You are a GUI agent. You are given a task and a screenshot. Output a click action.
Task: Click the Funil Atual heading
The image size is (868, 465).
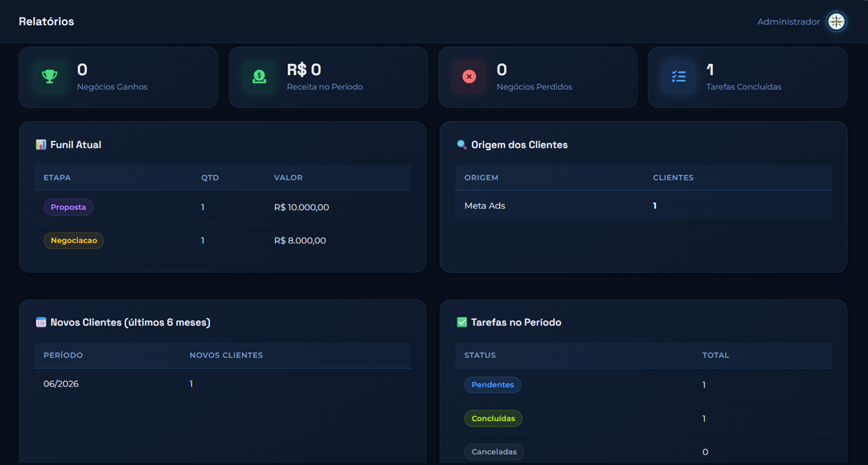[76, 145]
